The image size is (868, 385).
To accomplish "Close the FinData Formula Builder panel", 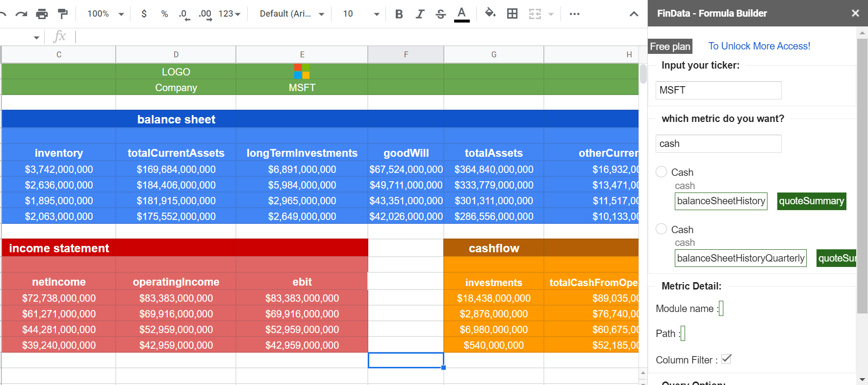I will pyautogui.click(x=855, y=13).
